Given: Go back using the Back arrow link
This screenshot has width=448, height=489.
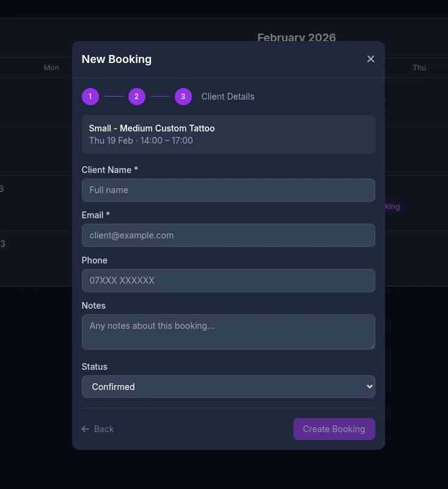Looking at the screenshot, I should pyautogui.click(x=98, y=429).
